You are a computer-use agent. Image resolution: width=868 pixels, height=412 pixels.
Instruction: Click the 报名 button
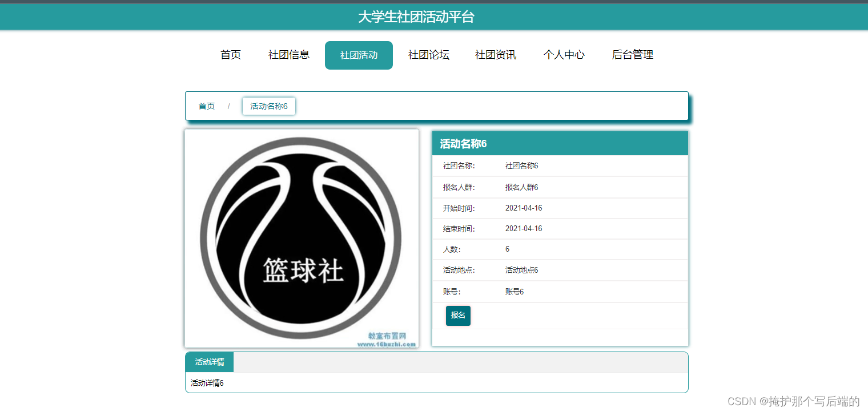(x=458, y=316)
